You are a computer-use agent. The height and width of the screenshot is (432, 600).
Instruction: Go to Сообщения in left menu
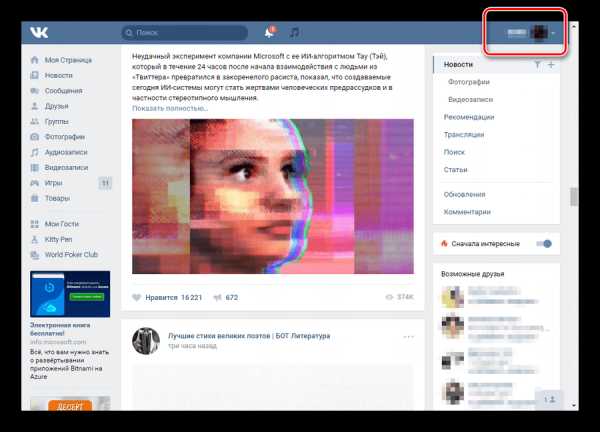point(64,91)
